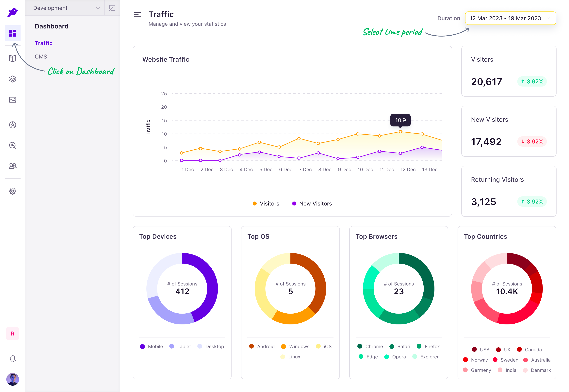The height and width of the screenshot is (392, 569).
Task: Click the 12 Dec orange data point
Action: [400, 132]
